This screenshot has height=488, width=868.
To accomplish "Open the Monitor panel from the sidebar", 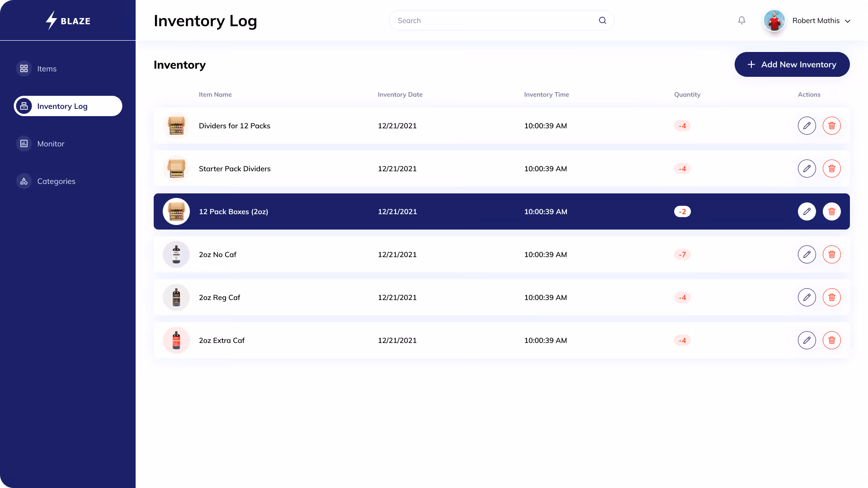I will point(24,143).
